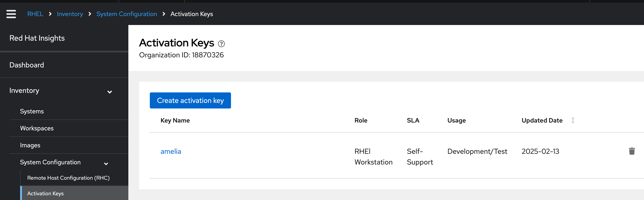Collapse the Inventory section chevron

110,92
